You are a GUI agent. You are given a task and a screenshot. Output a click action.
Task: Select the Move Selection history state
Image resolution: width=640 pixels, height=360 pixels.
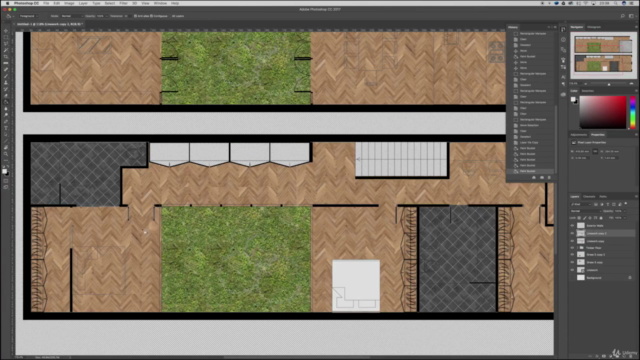tap(529, 125)
